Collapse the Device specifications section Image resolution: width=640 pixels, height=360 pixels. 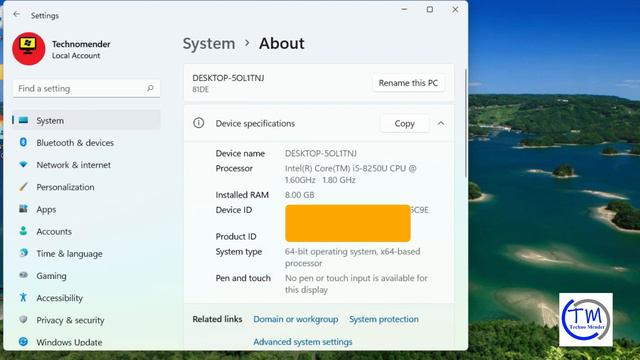pyautogui.click(x=441, y=123)
